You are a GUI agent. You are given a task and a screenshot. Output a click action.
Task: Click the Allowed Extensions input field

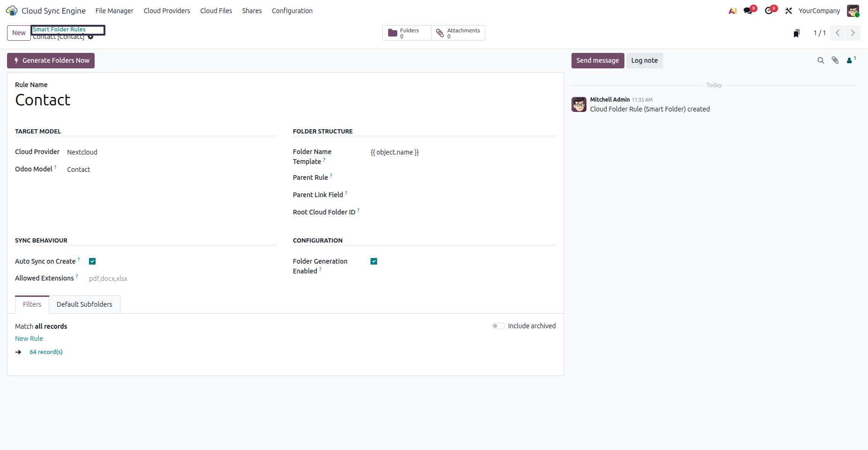(x=183, y=279)
